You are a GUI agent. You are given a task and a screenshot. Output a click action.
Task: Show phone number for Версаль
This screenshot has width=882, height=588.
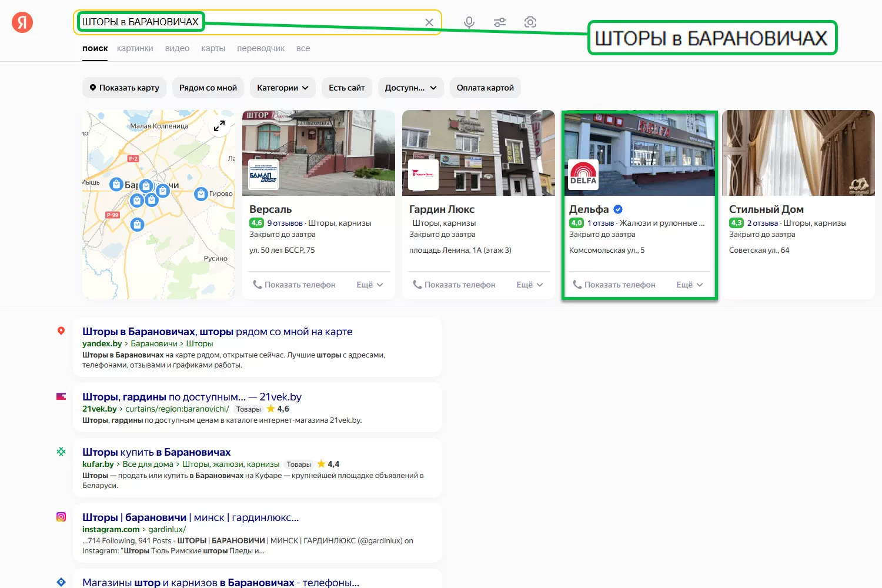[x=295, y=285]
